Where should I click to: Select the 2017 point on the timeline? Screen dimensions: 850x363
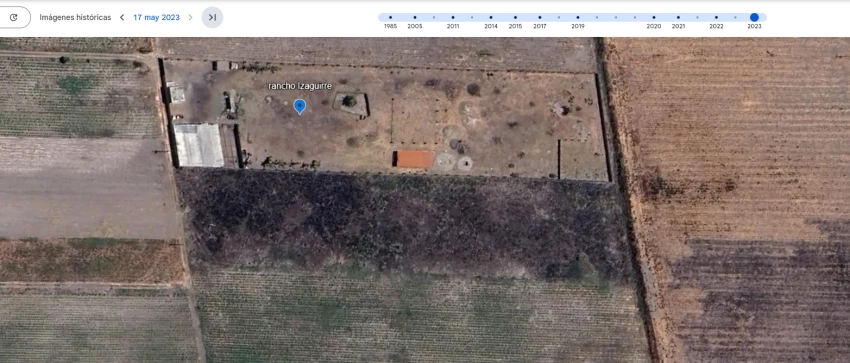pos(539,17)
